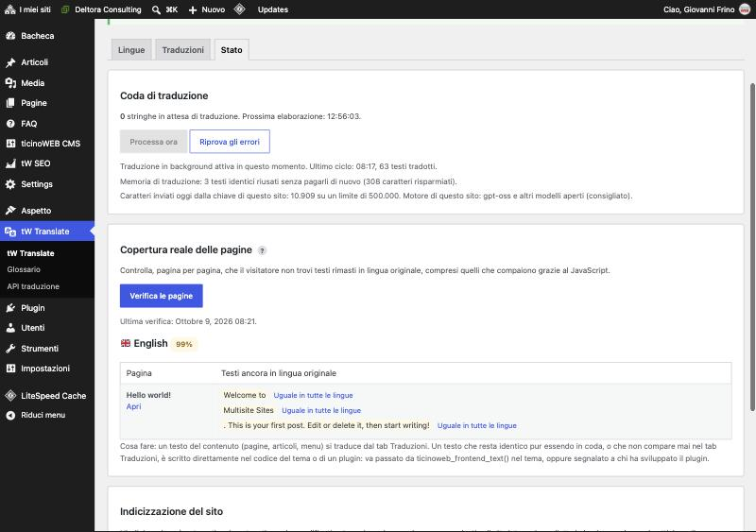Click the 'Ciao, Giovanni Frino' account text
Image resolution: width=756 pixels, height=532 pixels.
pyautogui.click(x=699, y=9)
